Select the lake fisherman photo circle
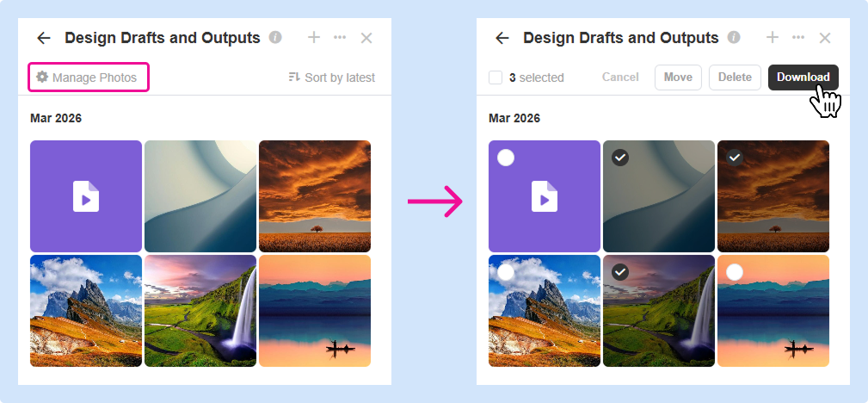 pyautogui.click(x=734, y=272)
